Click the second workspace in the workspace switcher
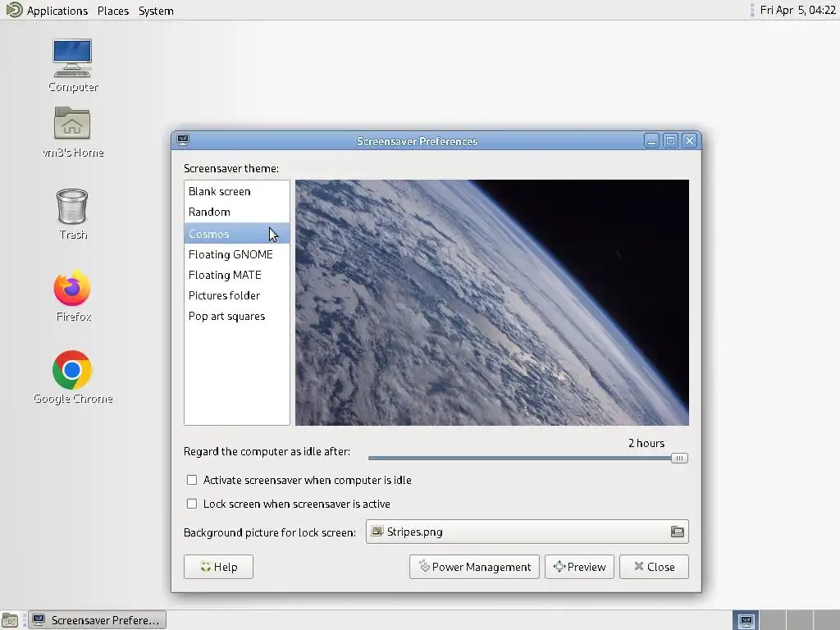 [x=773, y=620]
